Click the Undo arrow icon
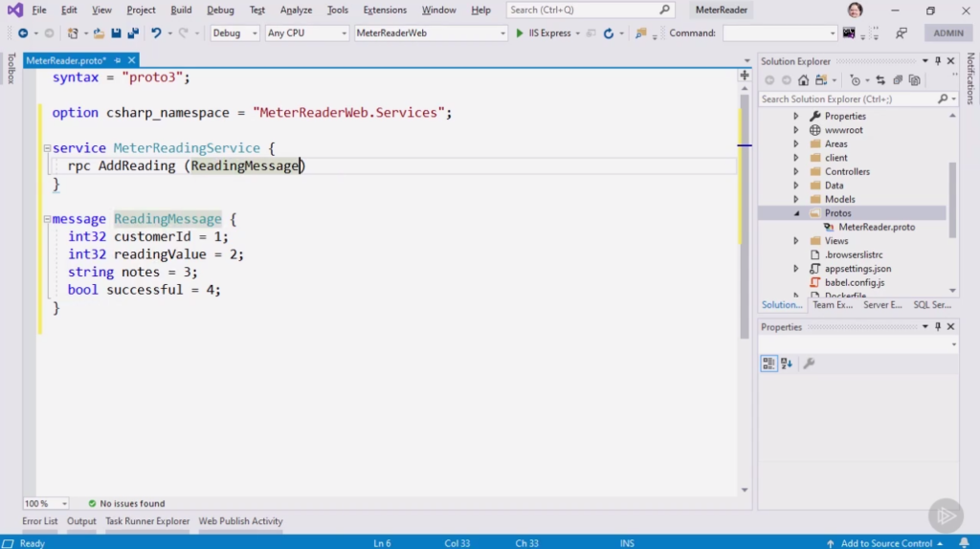The width and height of the screenshot is (980, 549). 156,33
